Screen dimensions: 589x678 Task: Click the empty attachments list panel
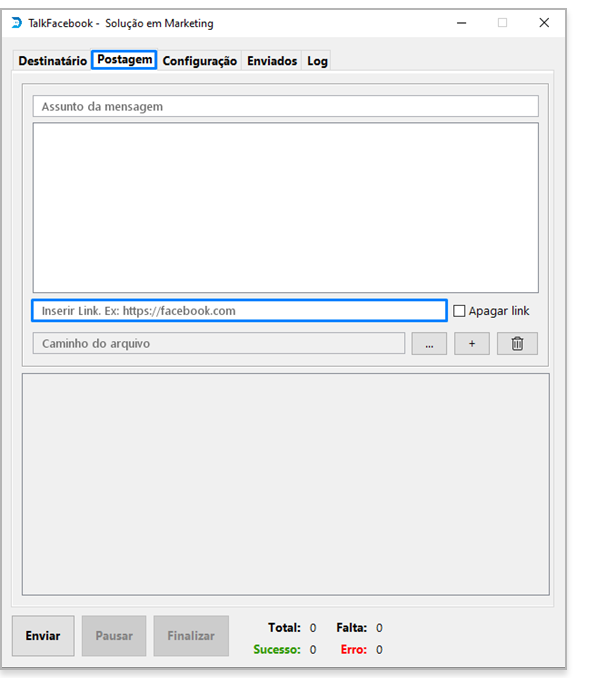[285, 484]
